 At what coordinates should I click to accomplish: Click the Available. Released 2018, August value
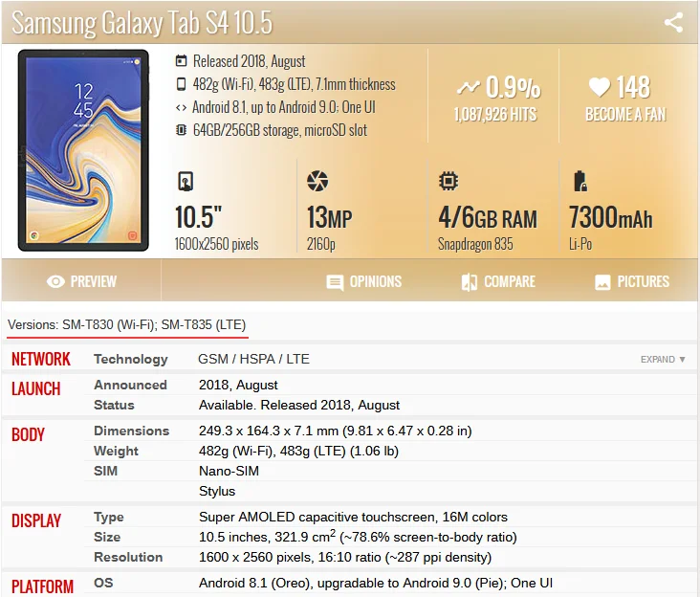tap(299, 405)
